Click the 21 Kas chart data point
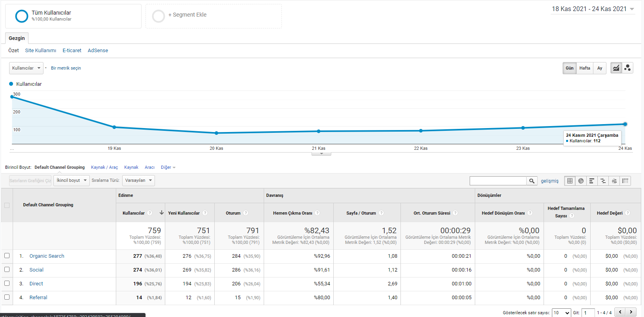 tap(319, 131)
